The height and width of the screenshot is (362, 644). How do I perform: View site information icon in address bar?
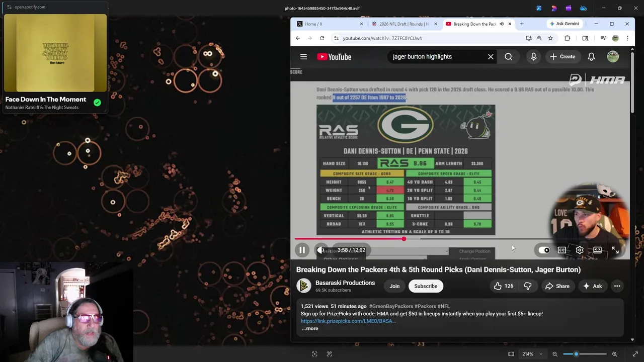[336, 38]
